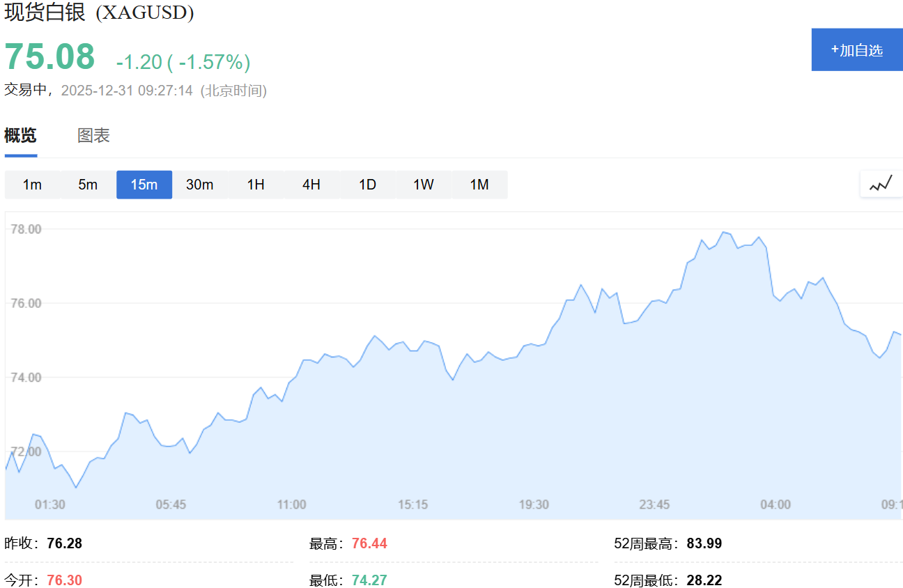The height and width of the screenshot is (588, 903).
Task: Click the 最低 value 74.27
Action: click(x=369, y=580)
